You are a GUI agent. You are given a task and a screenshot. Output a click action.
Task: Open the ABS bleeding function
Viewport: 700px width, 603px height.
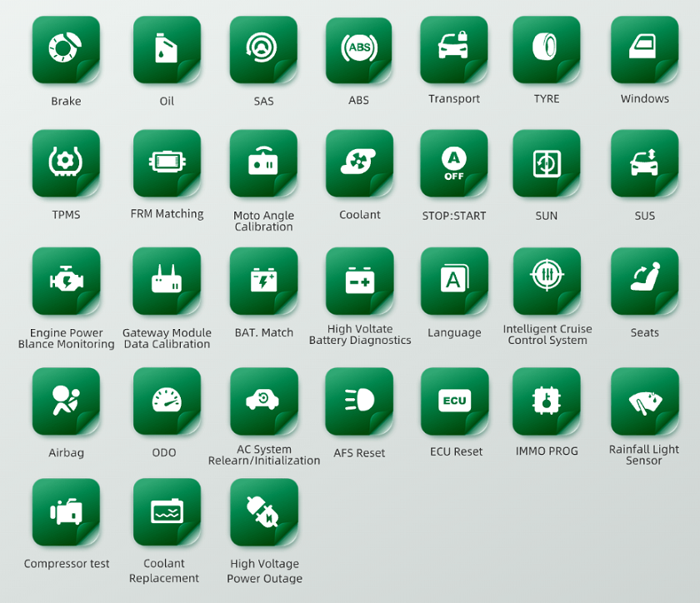[x=358, y=50]
